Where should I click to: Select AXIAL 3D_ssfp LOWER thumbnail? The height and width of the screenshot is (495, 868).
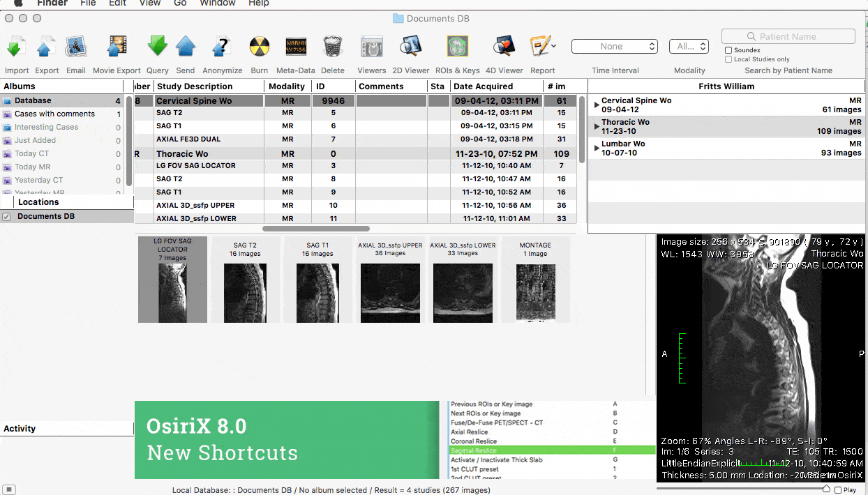[463, 280]
